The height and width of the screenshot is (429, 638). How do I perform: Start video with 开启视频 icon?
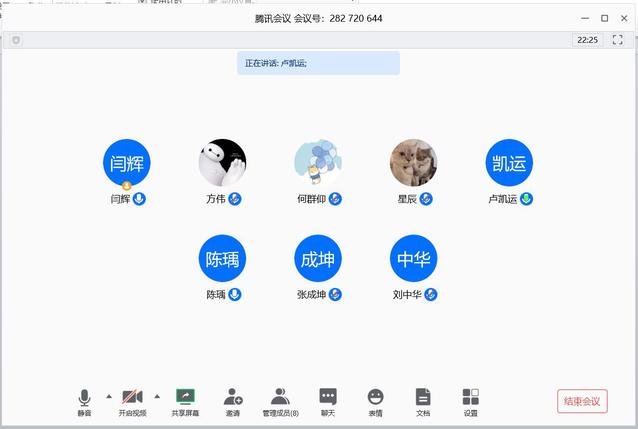[x=132, y=398]
